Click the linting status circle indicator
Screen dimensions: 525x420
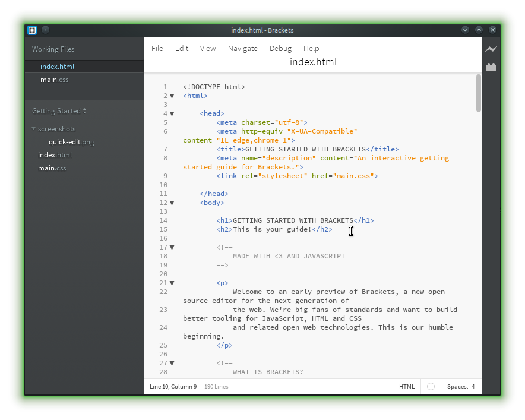coord(431,387)
